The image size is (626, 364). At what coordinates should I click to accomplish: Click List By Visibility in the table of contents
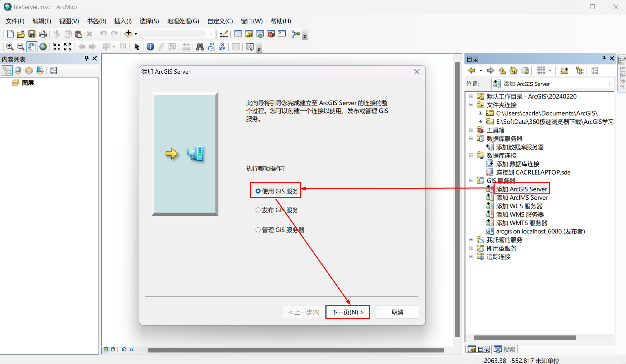pyautogui.click(x=29, y=70)
